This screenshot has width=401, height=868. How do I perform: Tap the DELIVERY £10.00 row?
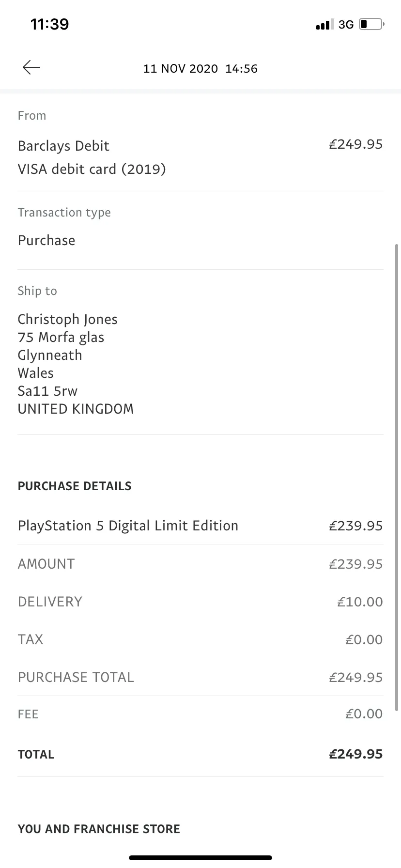coord(200,602)
